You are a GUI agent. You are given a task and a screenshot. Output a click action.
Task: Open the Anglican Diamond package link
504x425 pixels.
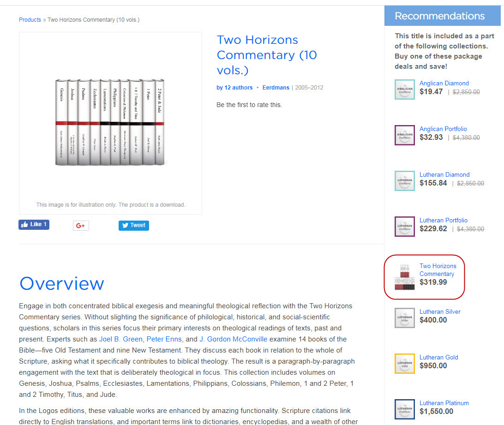[444, 83]
